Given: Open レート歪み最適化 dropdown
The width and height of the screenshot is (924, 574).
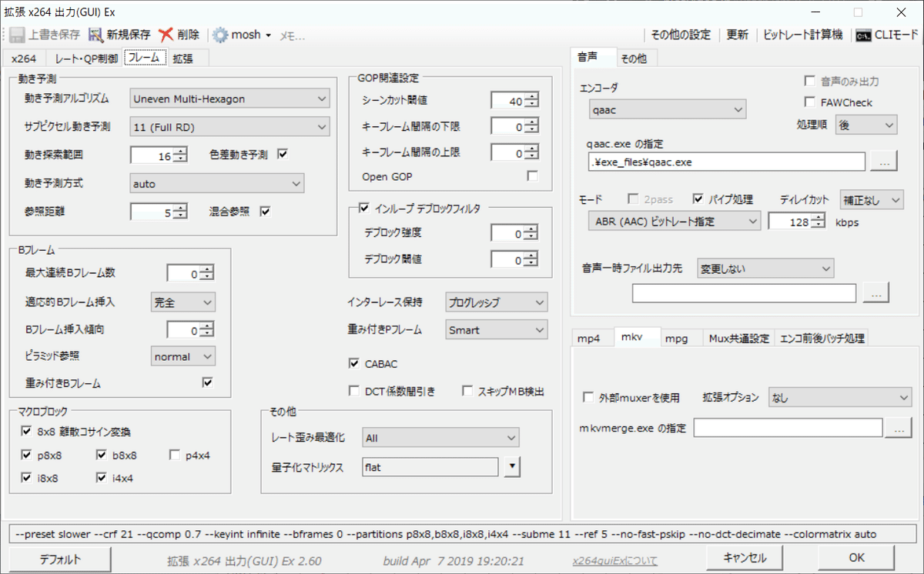Looking at the screenshot, I should [440, 438].
